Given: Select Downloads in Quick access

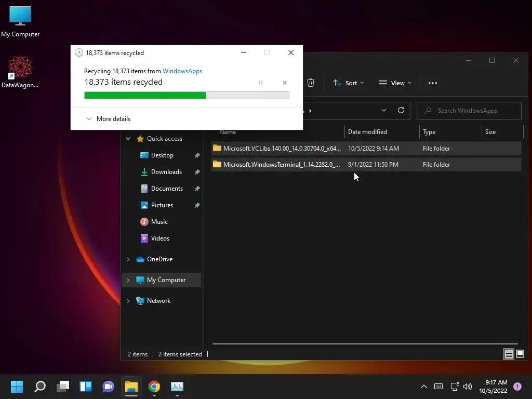Looking at the screenshot, I should 166,171.
